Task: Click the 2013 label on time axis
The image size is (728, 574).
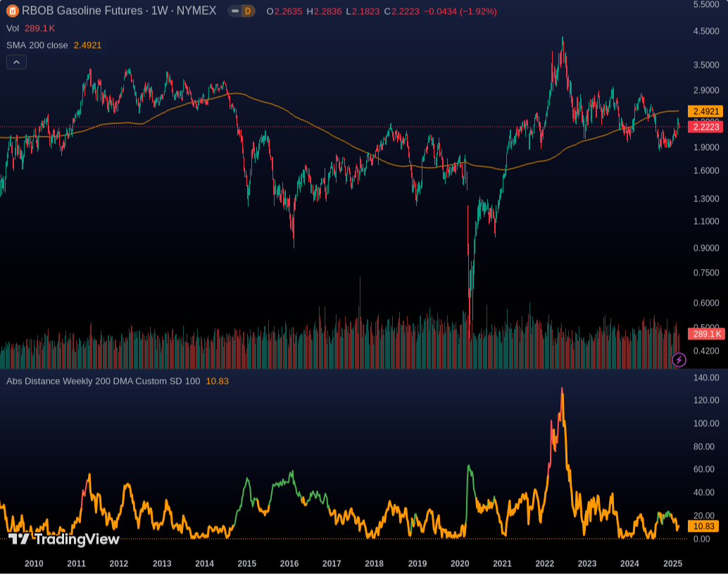Action: (x=162, y=563)
